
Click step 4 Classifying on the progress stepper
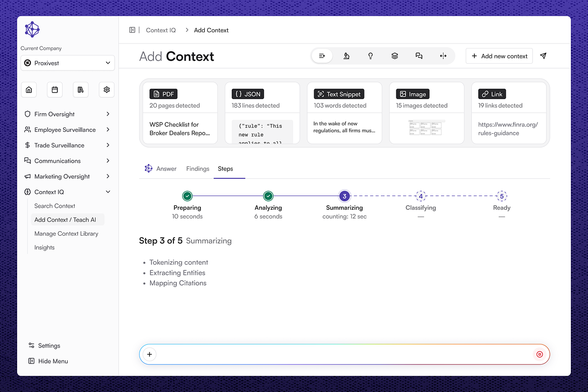(421, 196)
